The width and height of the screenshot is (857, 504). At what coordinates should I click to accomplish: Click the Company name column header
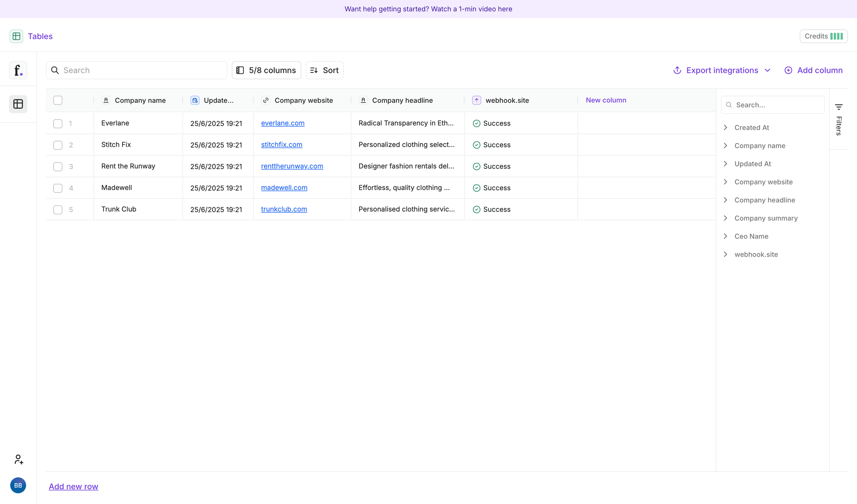pos(138,100)
